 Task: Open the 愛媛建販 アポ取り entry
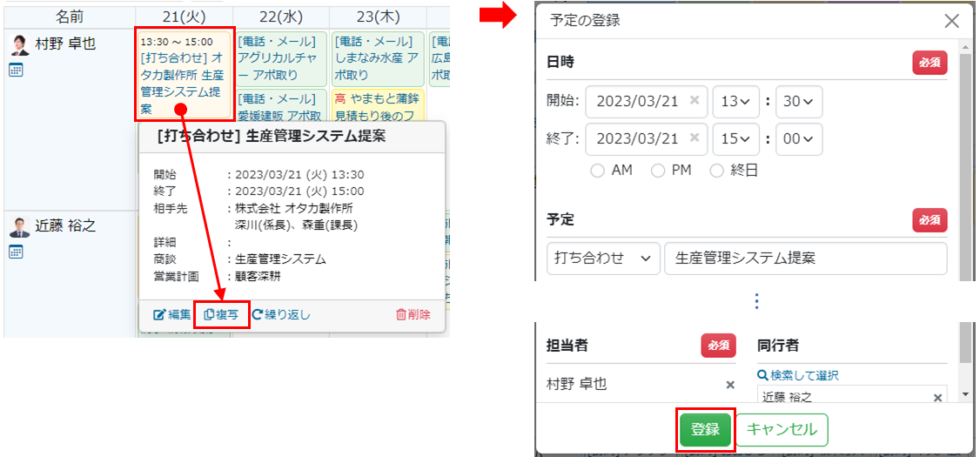281,105
